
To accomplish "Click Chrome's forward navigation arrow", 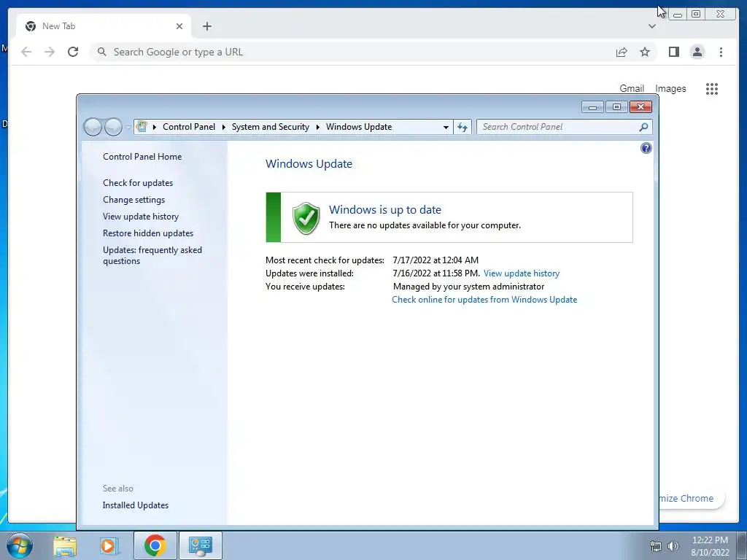I will point(50,52).
